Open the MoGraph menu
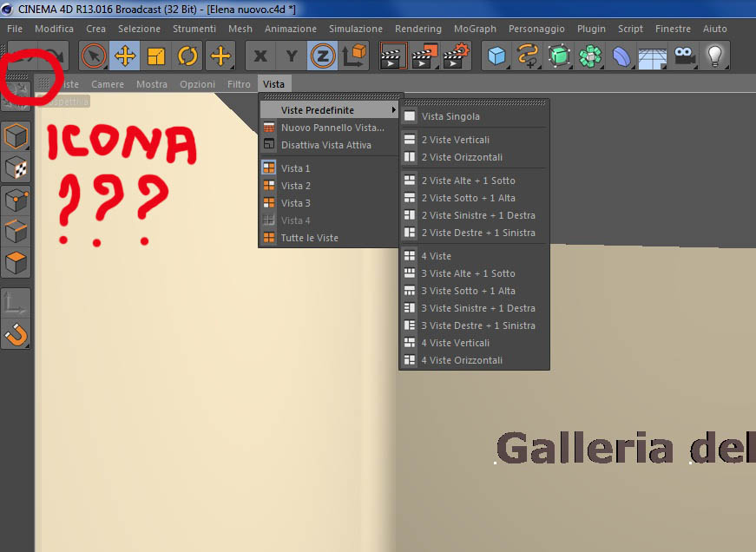This screenshot has height=552, width=756. [x=475, y=29]
